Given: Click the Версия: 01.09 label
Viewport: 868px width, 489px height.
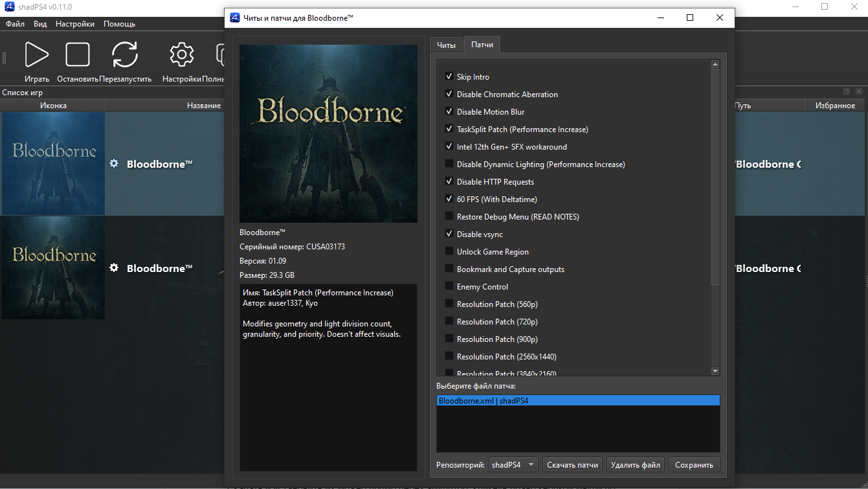Looking at the screenshot, I should click(x=263, y=261).
